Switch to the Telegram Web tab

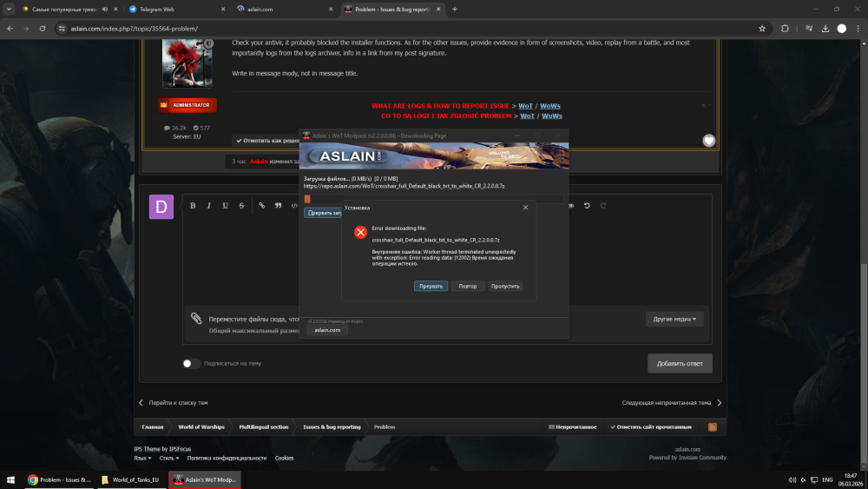tap(176, 9)
